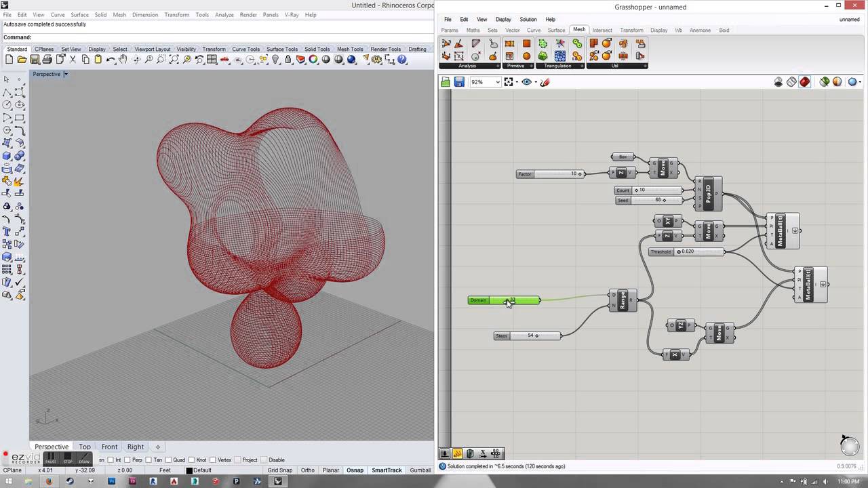Viewport: 868px width, 488px height.
Task: Click the Gumball status bar button
Action: 420,470
